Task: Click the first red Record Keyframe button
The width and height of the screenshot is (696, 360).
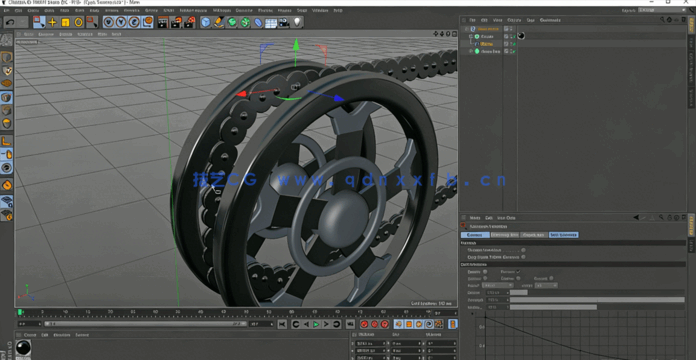Action: [364, 324]
